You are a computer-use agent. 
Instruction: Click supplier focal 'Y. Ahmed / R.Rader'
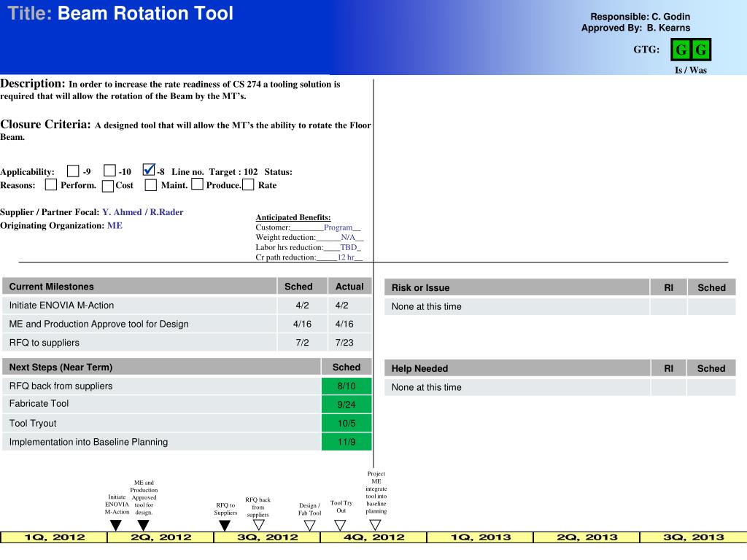[142, 212]
